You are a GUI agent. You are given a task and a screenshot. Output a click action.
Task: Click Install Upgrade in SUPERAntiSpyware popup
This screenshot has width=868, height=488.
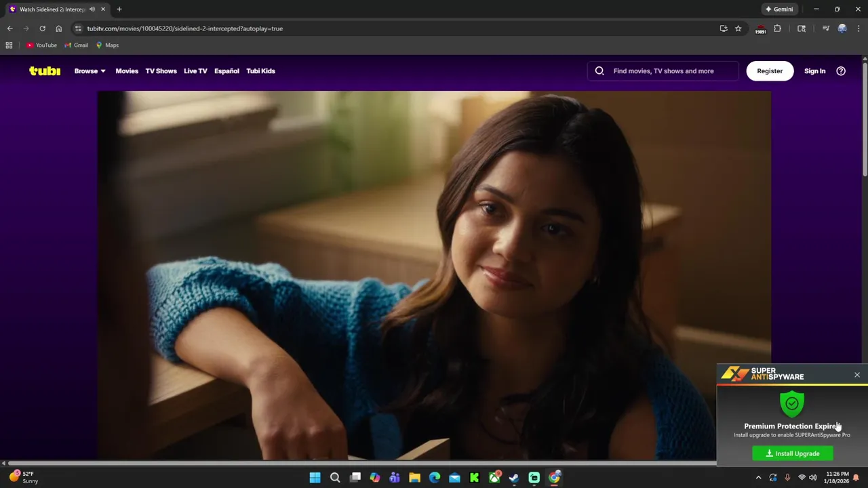[793, 453]
